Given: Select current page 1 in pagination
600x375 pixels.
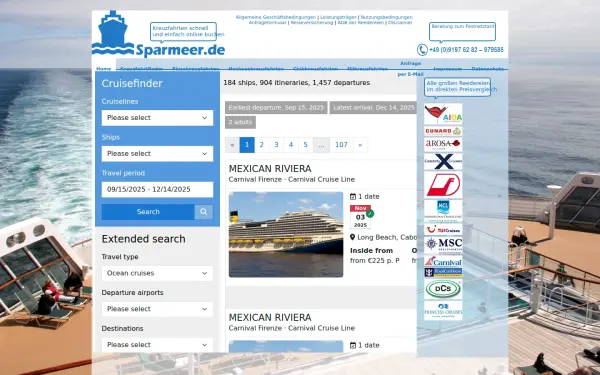Looking at the screenshot, I should [247, 145].
